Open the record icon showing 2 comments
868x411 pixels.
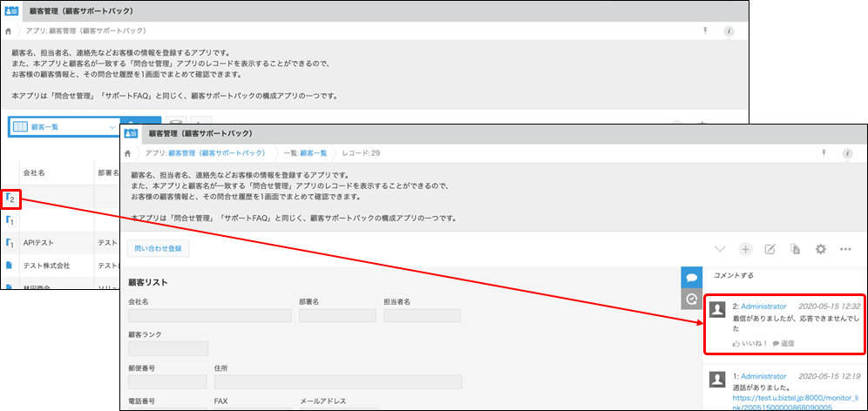[10, 198]
